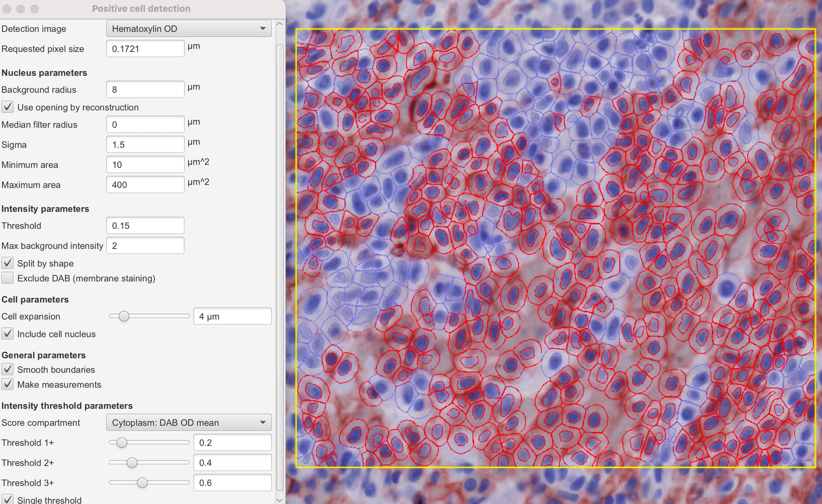Screen dimensions: 822x504
Task: Select the Minimum area input field
Action: 145,164
